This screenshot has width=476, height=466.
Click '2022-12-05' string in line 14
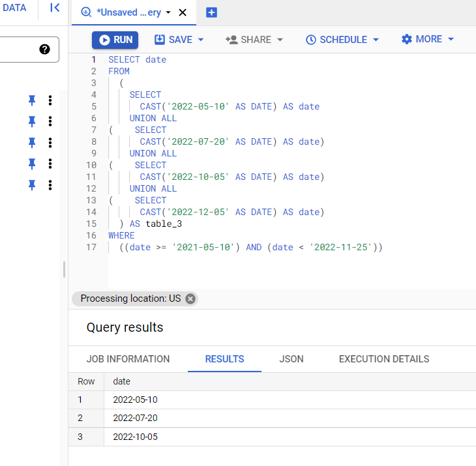pos(198,212)
